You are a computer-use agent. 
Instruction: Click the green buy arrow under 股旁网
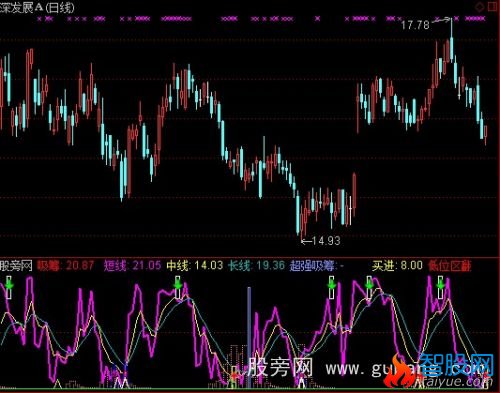(9, 285)
